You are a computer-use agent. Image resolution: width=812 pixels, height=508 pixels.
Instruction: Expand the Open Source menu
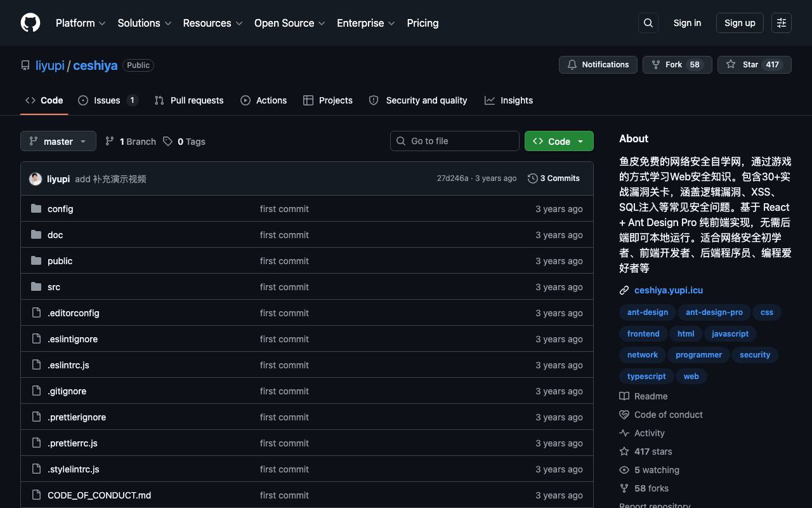[x=290, y=23]
